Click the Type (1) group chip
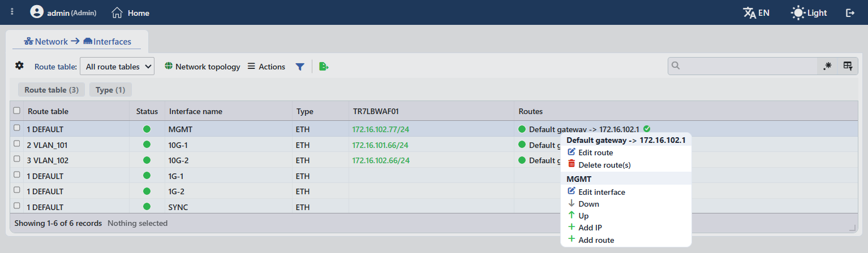 tap(110, 90)
